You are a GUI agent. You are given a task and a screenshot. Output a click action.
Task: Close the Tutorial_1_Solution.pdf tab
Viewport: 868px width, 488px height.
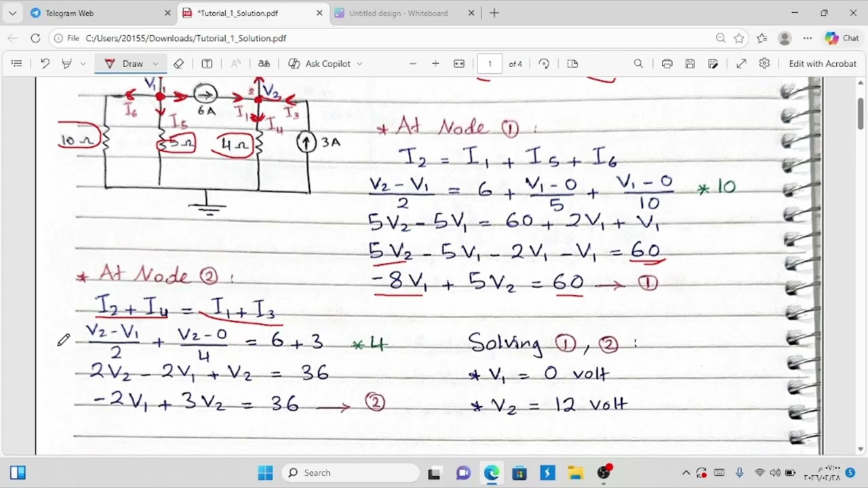point(319,13)
